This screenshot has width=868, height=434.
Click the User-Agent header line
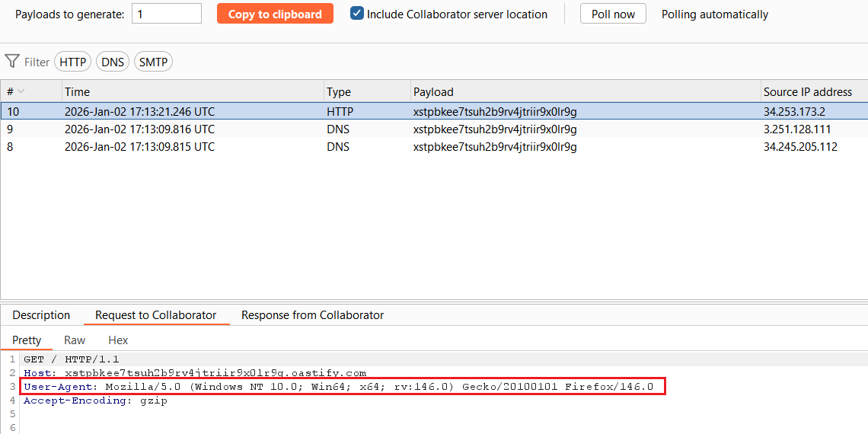339,386
